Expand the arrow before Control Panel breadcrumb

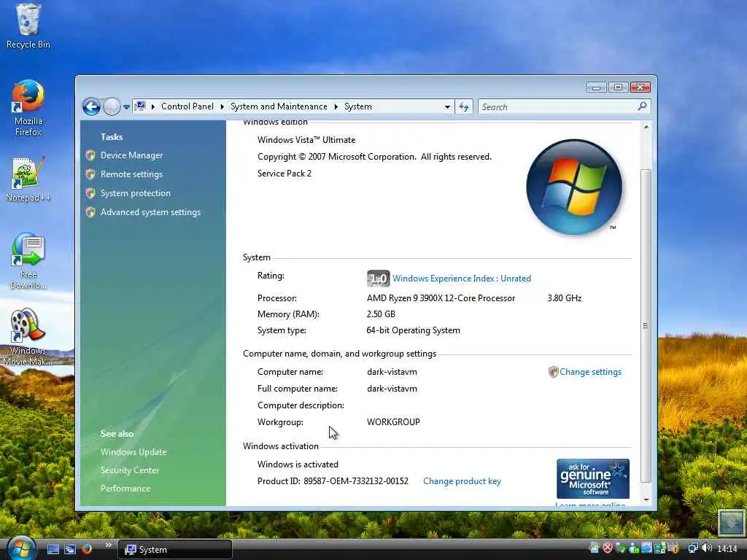point(153,106)
